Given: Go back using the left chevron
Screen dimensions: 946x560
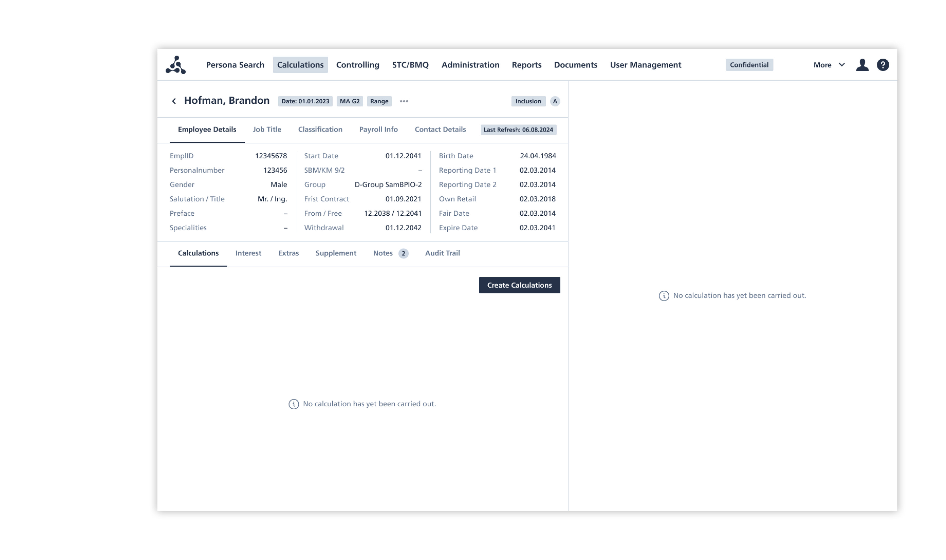Looking at the screenshot, I should click(174, 101).
